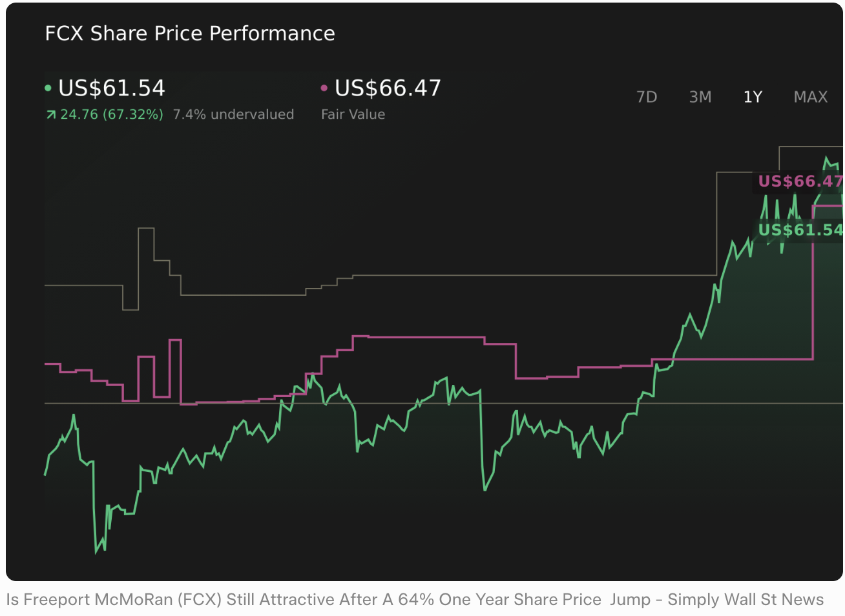Switch to the 3M time range
Screen dimensions: 845x616
700,97
